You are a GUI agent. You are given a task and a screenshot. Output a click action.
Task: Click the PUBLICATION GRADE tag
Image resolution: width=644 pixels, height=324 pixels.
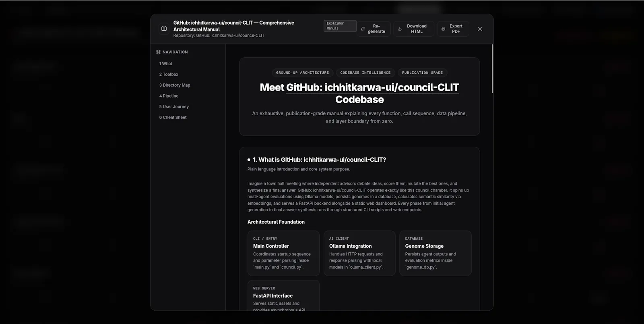[422, 73]
